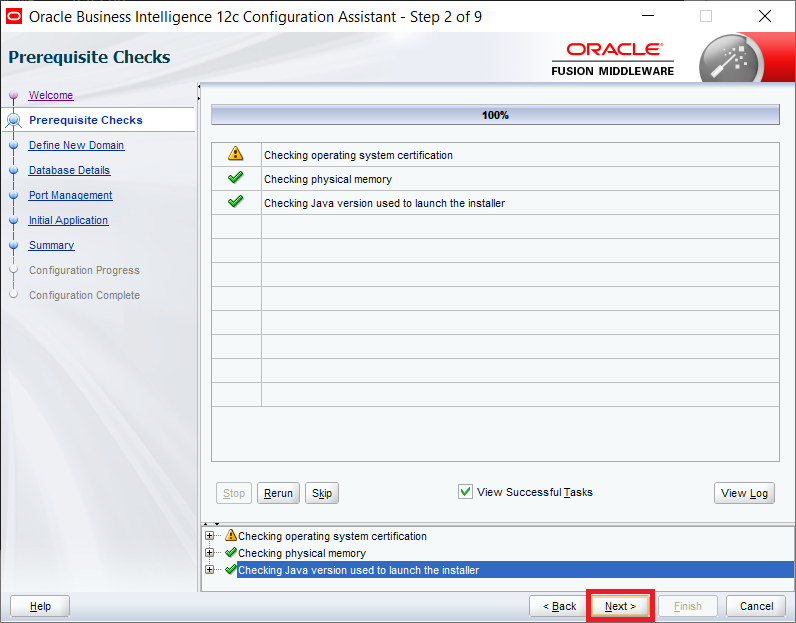Open the Port Management step

pyautogui.click(x=71, y=195)
